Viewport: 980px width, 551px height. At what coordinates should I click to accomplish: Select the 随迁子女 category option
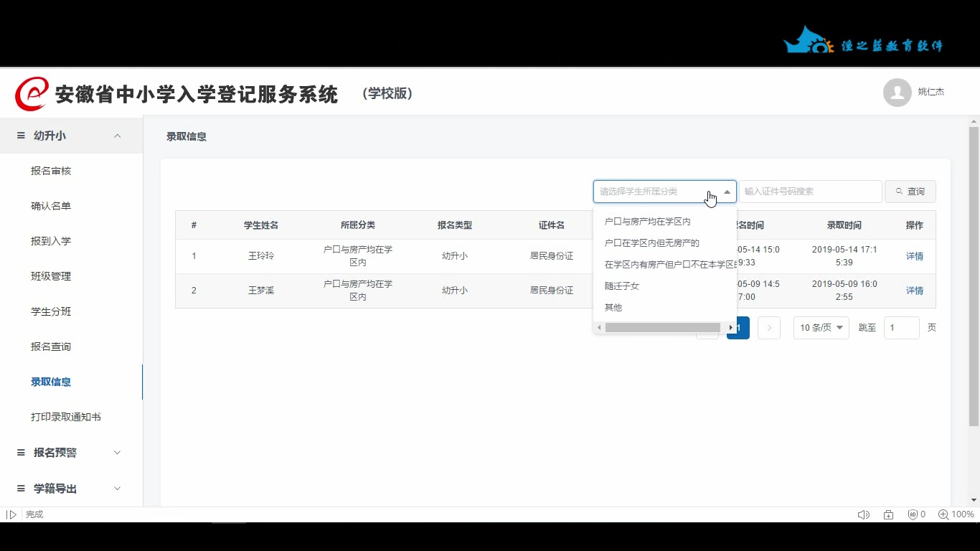click(x=621, y=286)
